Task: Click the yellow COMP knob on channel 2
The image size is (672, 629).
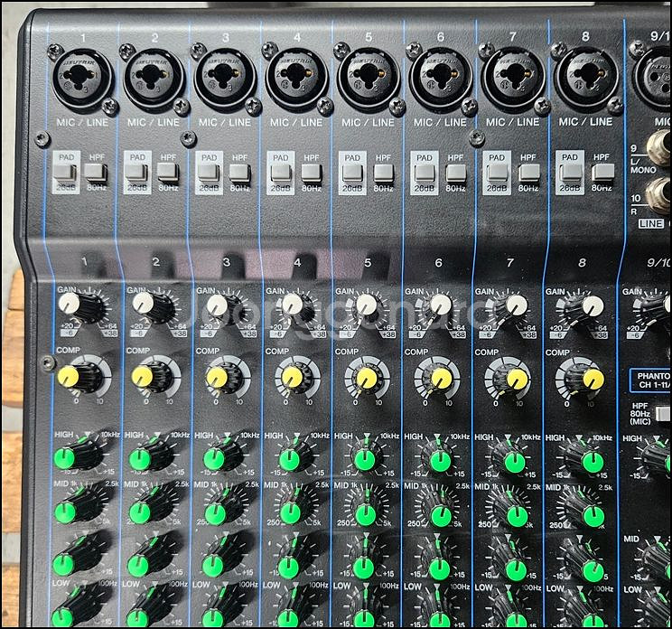Action: point(143,374)
